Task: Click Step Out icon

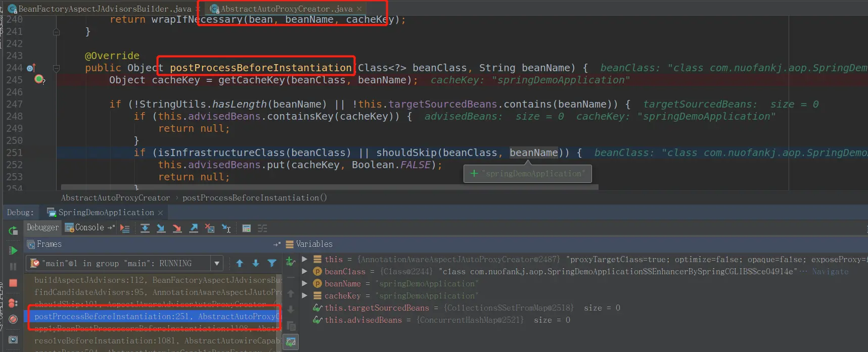Action: (x=193, y=228)
